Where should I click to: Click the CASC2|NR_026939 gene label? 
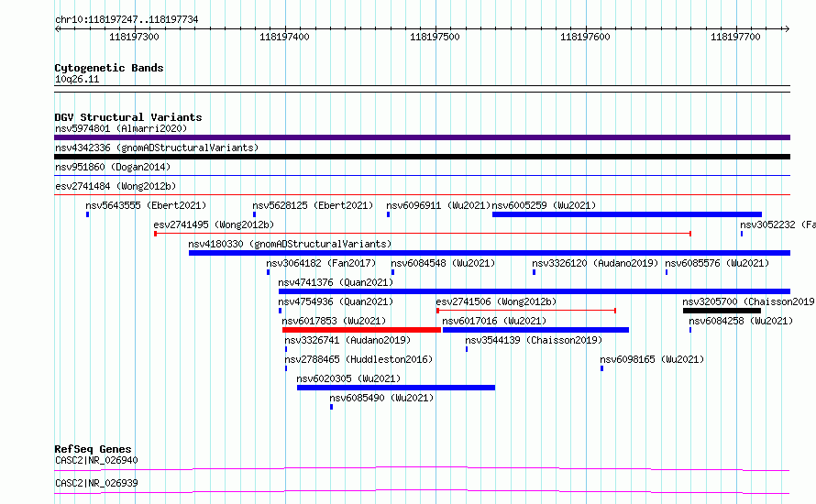96,483
